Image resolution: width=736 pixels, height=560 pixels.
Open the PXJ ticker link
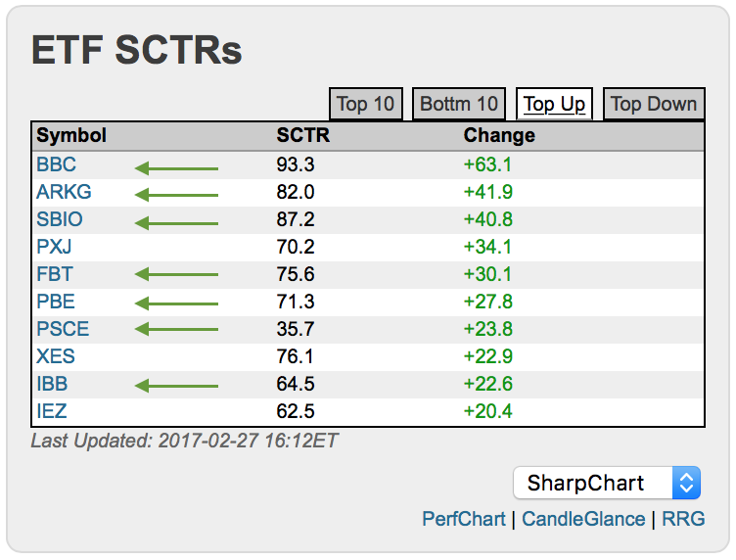[55, 247]
